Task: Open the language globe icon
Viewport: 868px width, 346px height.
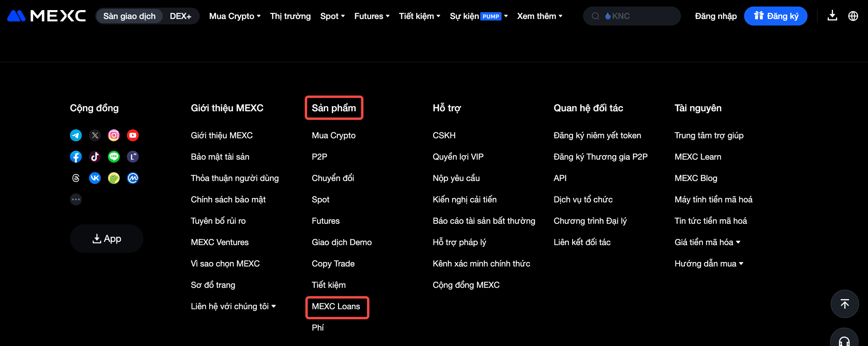Action: pyautogui.click(x=853, y=16)
